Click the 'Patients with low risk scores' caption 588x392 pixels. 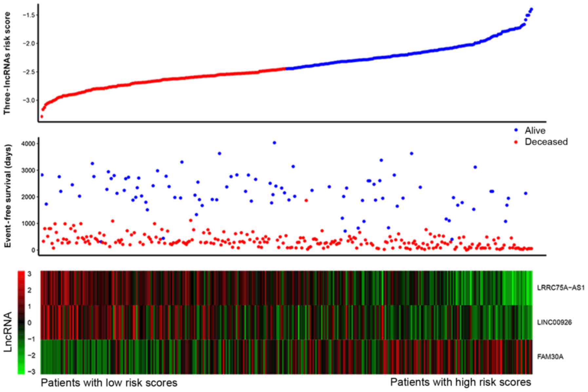pyautogui.click(x=109, y=382)
